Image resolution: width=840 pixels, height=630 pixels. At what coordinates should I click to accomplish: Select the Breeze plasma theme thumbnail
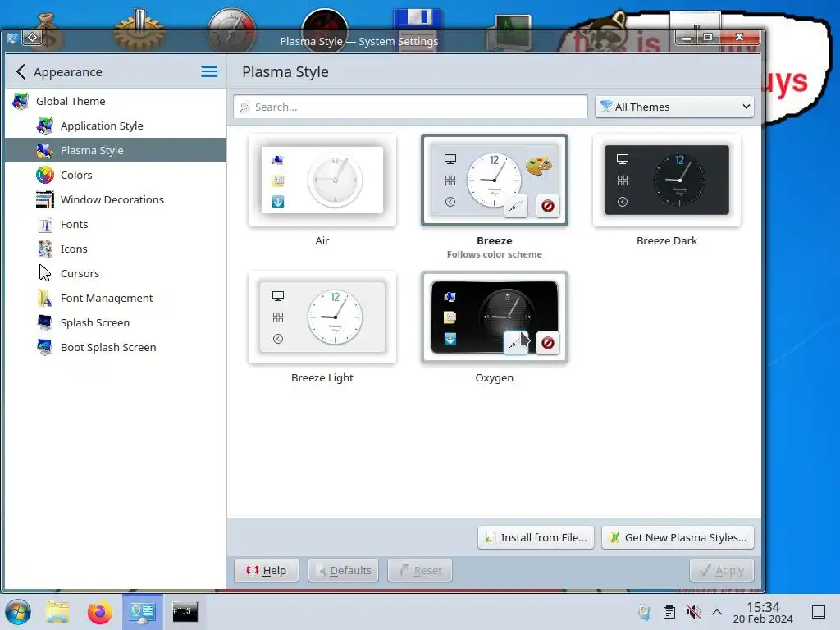pyautogui.click(x=494, y=180)
